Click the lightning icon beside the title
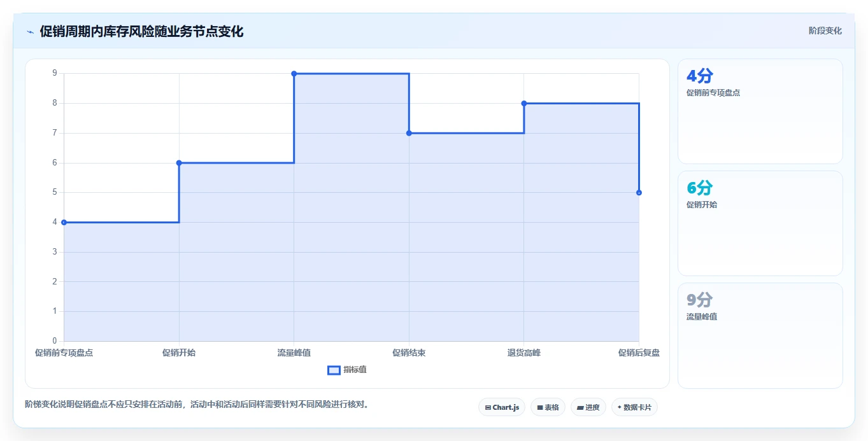868x441 pixels. tap(30, 31)
